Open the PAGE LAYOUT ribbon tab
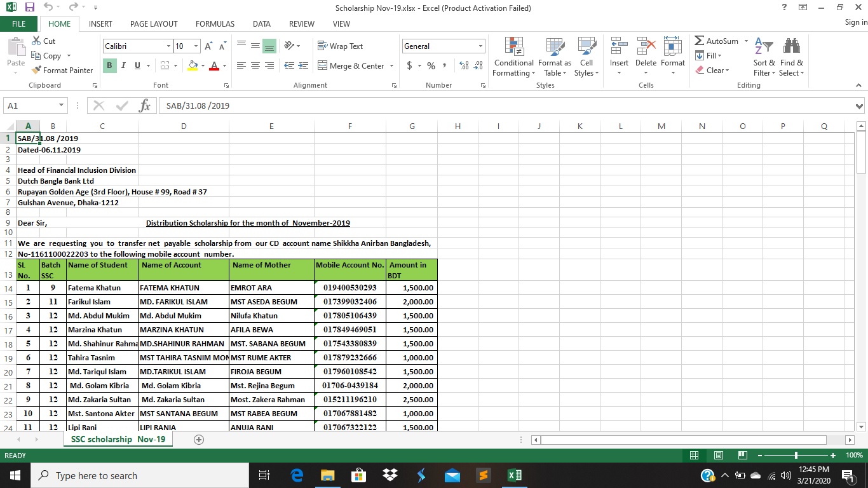This screenshot has width=868, height=488. tap(154, 24)
